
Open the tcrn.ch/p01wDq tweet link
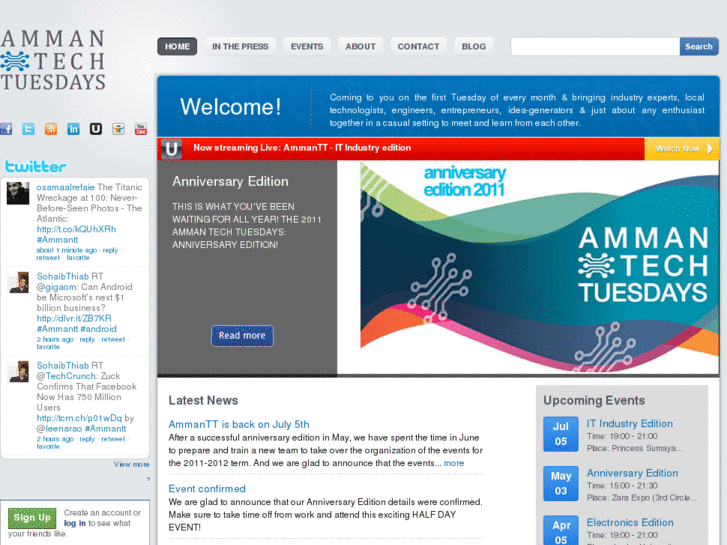pos(79,418)
